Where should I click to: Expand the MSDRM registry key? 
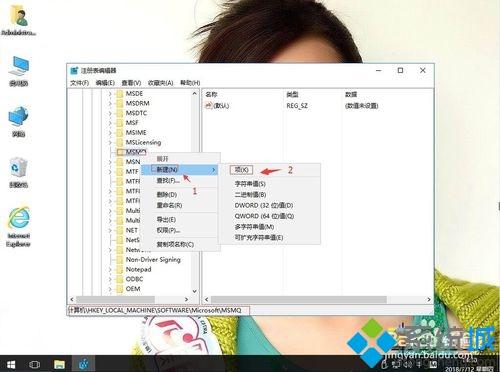[x=110, y=104]
